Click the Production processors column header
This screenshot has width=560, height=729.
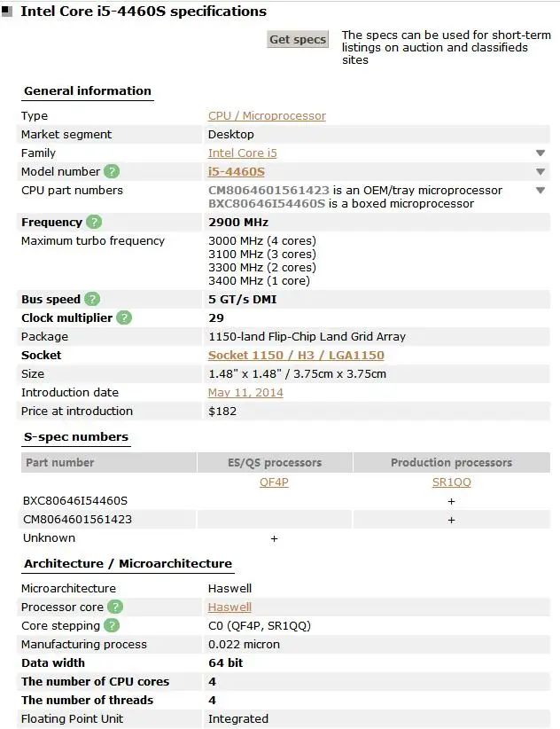pos(451,462)
